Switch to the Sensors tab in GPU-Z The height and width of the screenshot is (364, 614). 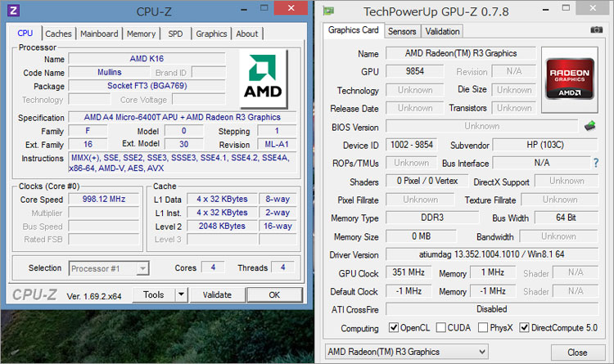[402, 31]
